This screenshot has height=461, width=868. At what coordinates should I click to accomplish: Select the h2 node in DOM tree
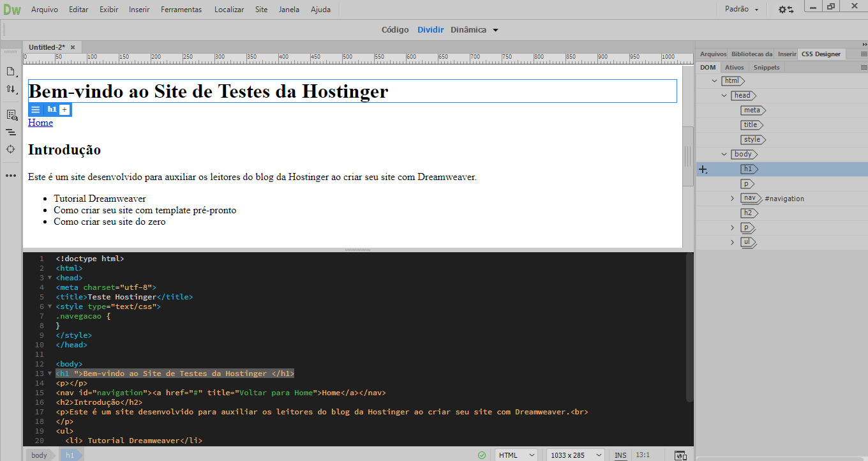(749, 213)
